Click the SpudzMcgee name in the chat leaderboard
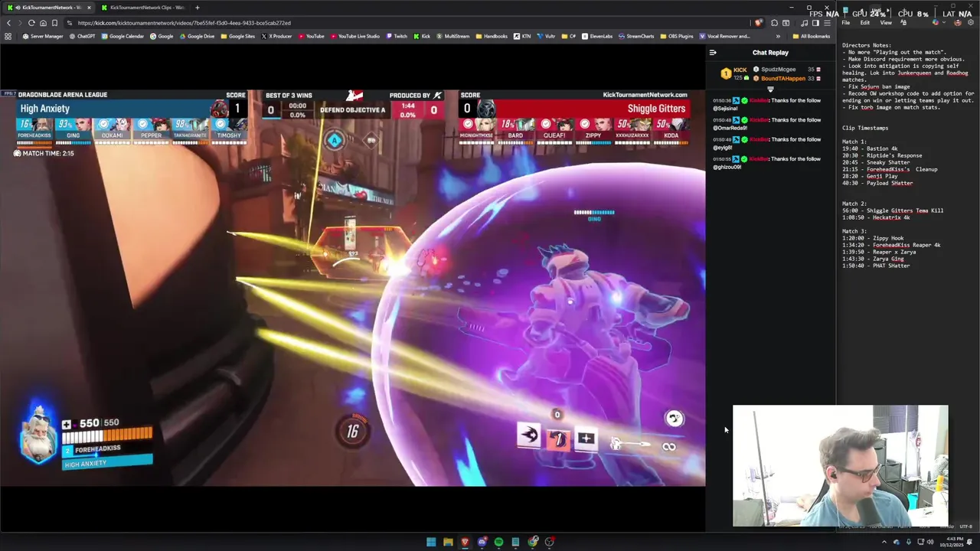This screenshot has height=551, width=980. pyautogui.click(x=779, y=70)
